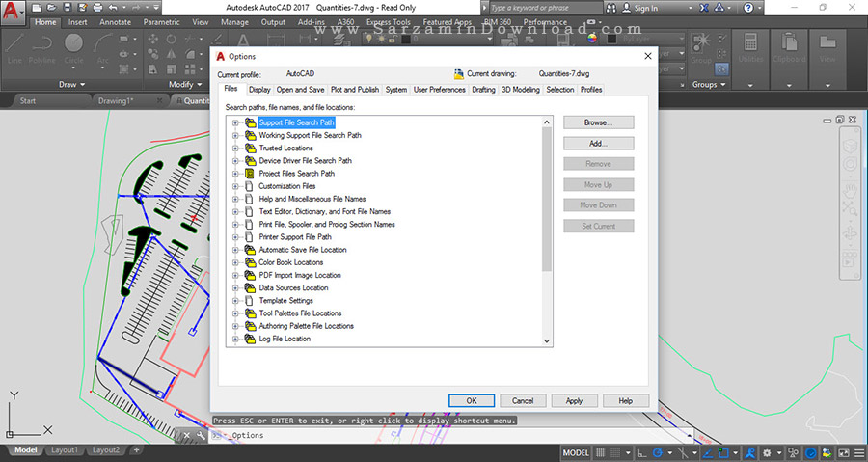This screenshot has width=868, height=462.
Task: Click the Autodesk Exchange Apps X icon
Action: tap(704, 8)
